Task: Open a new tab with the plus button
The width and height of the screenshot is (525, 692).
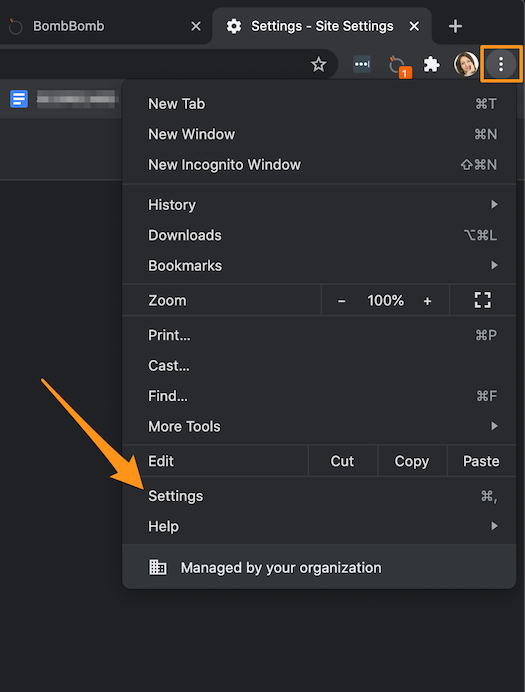Action: (x=455, y=26)
